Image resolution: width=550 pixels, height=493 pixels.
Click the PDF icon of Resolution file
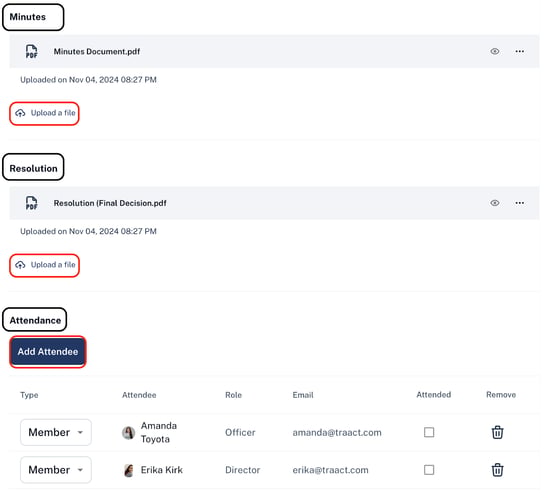pyautogui.click(x=32, y=203)
